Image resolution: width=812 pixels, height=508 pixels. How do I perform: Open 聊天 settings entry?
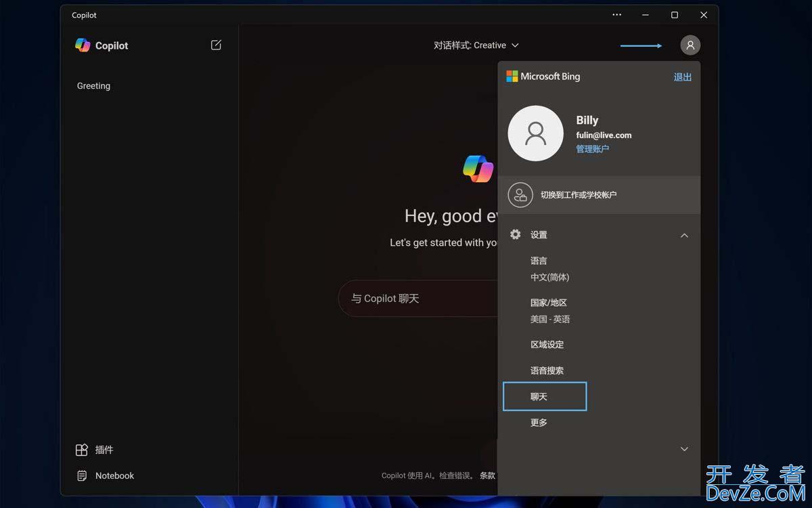coord(545,396)
